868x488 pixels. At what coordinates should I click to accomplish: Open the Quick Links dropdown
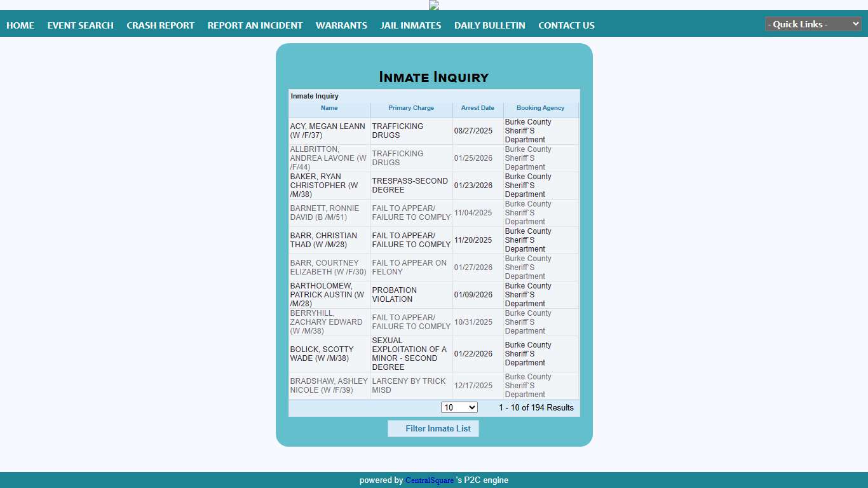coord(813,24)
